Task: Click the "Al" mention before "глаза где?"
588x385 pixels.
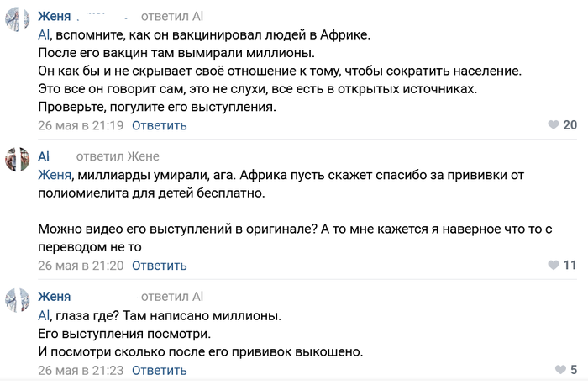Action: click(45, 315)
